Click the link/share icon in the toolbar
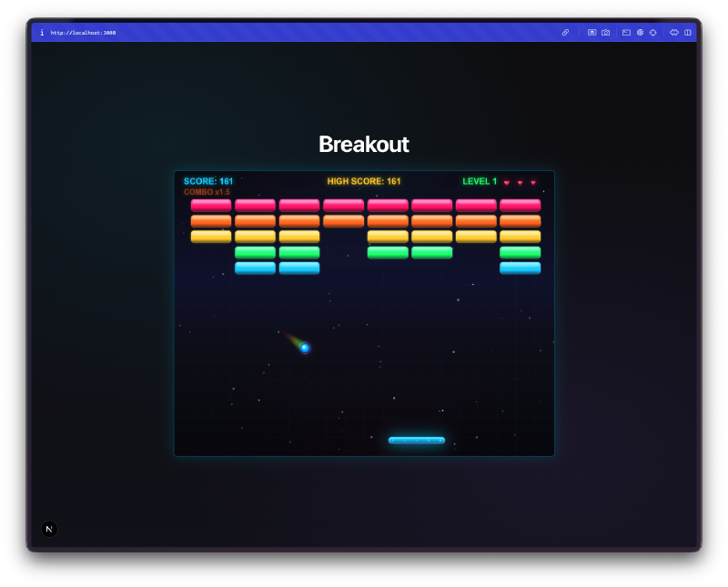Screen dimensions: 728x587 click(x=566, y=33)
